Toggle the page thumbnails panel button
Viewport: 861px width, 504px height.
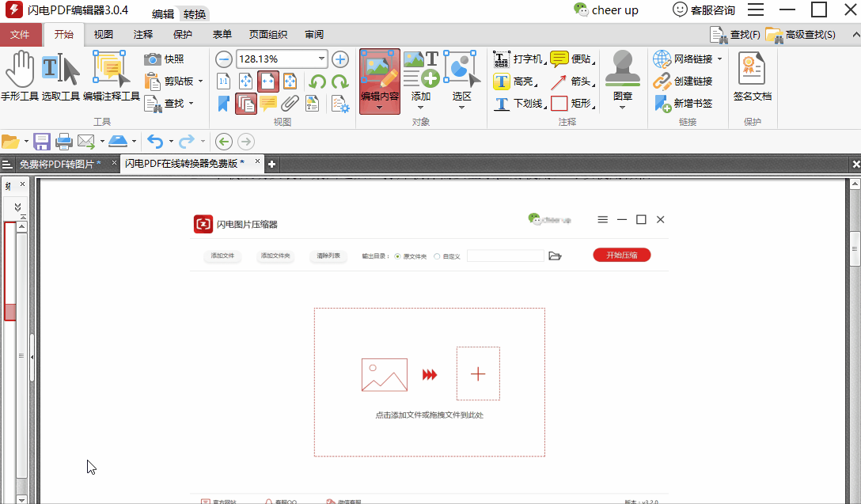pyautogui.click(x=246, y=103)
